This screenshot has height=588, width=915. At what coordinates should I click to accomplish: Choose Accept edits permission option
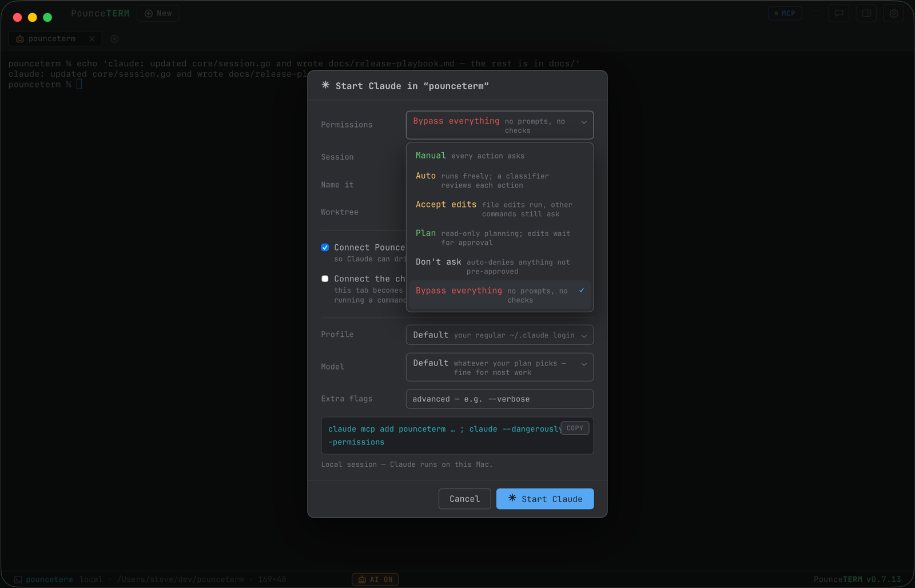[x=500, y=209]
